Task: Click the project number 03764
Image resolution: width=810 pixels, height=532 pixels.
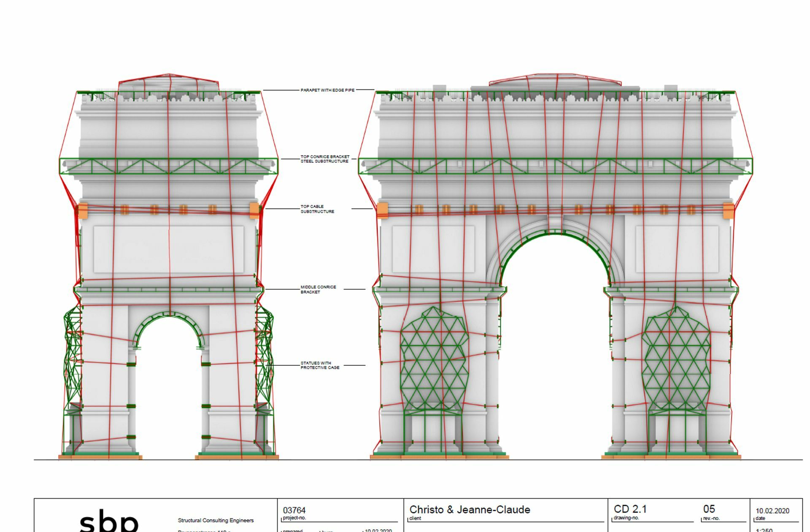Action: [x=294, y=510]
